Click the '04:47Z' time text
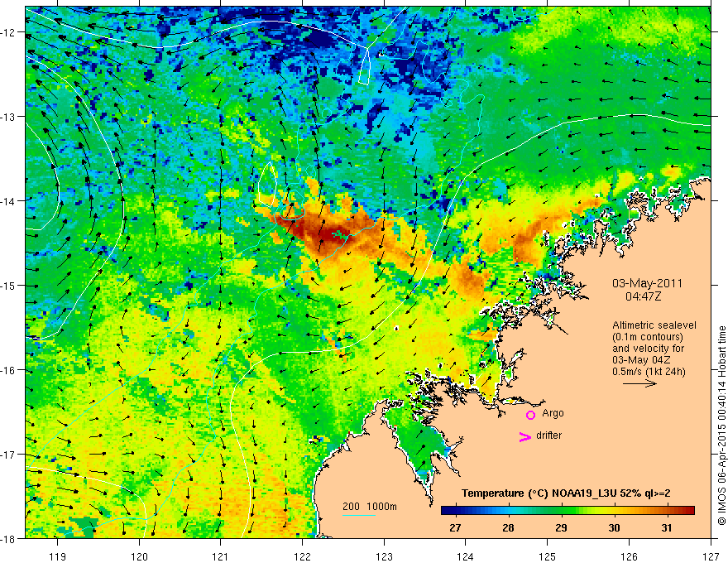This screenshot has height=563, width=728. [x=643, y=296]
